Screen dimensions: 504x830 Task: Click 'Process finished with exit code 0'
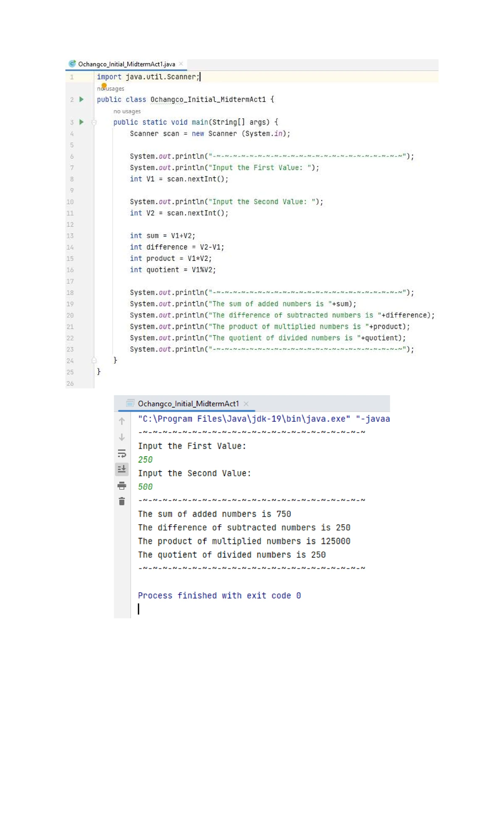click(219, 596)
